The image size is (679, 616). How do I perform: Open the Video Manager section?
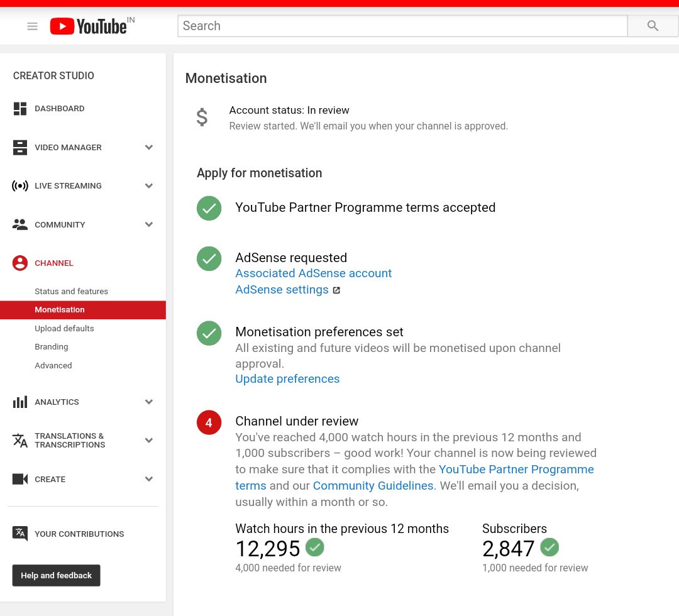[x=68, y=148]
